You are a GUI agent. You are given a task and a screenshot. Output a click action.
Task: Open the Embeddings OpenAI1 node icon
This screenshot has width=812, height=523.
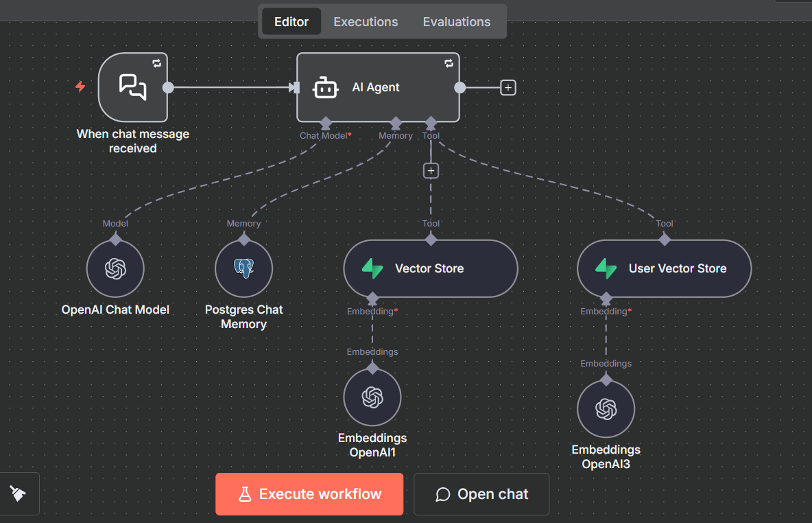pyautogui.click(x=372, y=397)
